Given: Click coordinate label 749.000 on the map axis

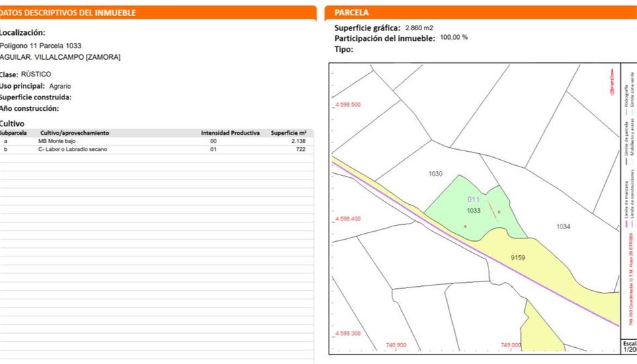Looking at the screenshot, I should tap(511, 345).
